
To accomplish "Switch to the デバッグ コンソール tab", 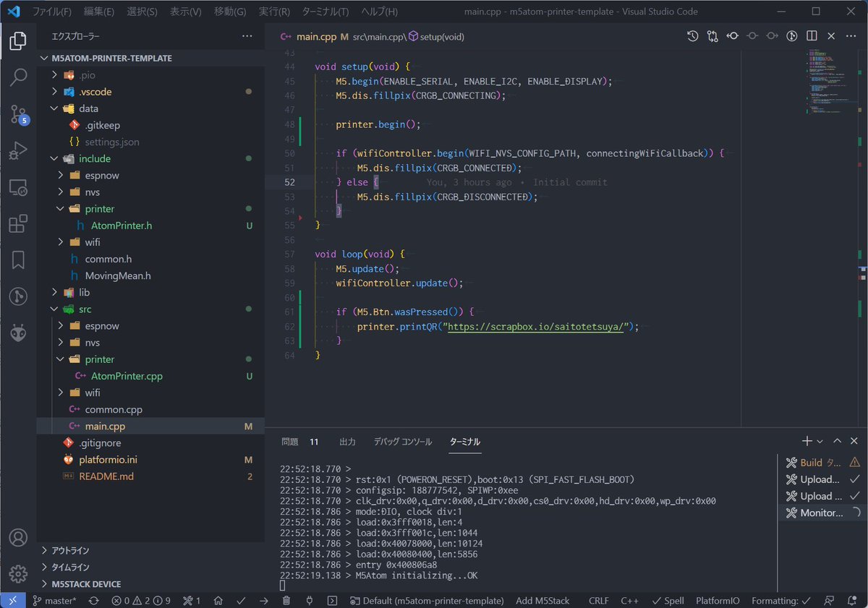I will pos(403,442).
